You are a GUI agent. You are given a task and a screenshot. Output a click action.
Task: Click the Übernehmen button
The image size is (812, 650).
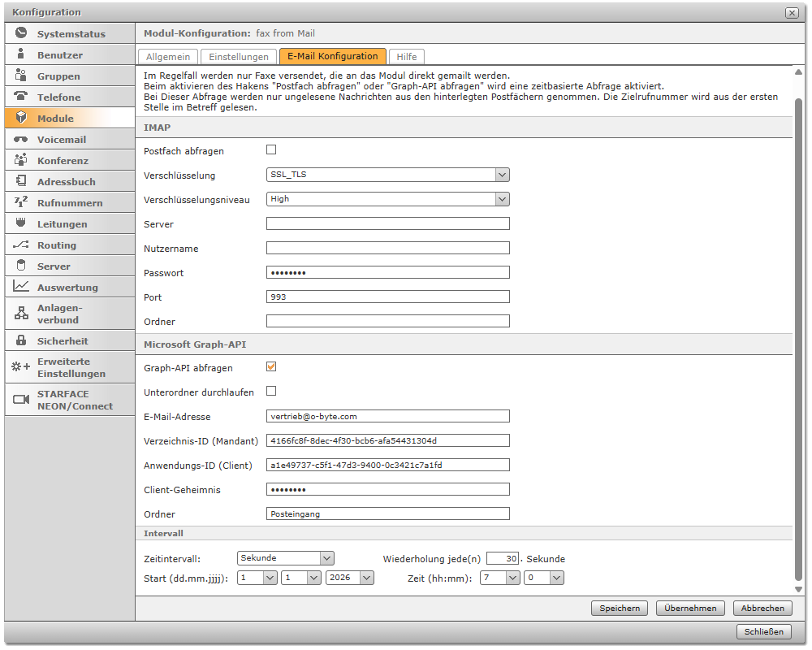click(x=690, y=608)
